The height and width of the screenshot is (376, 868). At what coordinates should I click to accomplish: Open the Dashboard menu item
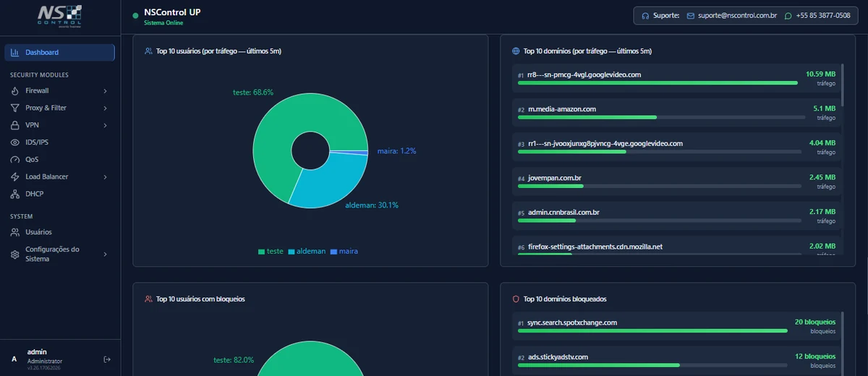pos(60,52)
